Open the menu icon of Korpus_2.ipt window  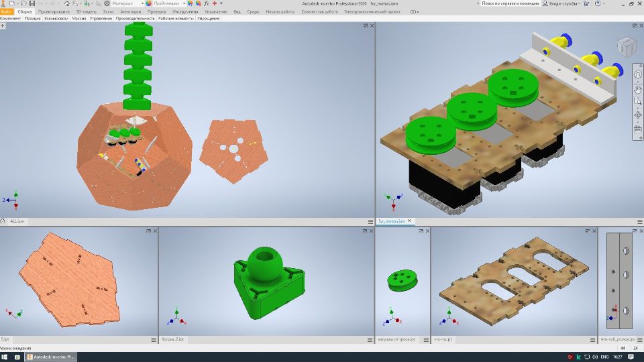click(x=370, y=340)
